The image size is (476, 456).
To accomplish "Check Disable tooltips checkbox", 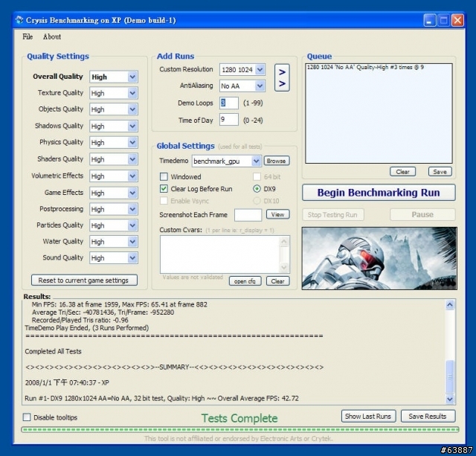I will [27, 417].
